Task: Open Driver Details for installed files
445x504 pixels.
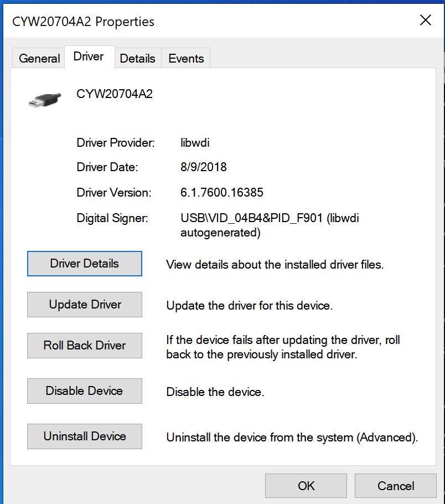Action: click(x=85, y=264)
